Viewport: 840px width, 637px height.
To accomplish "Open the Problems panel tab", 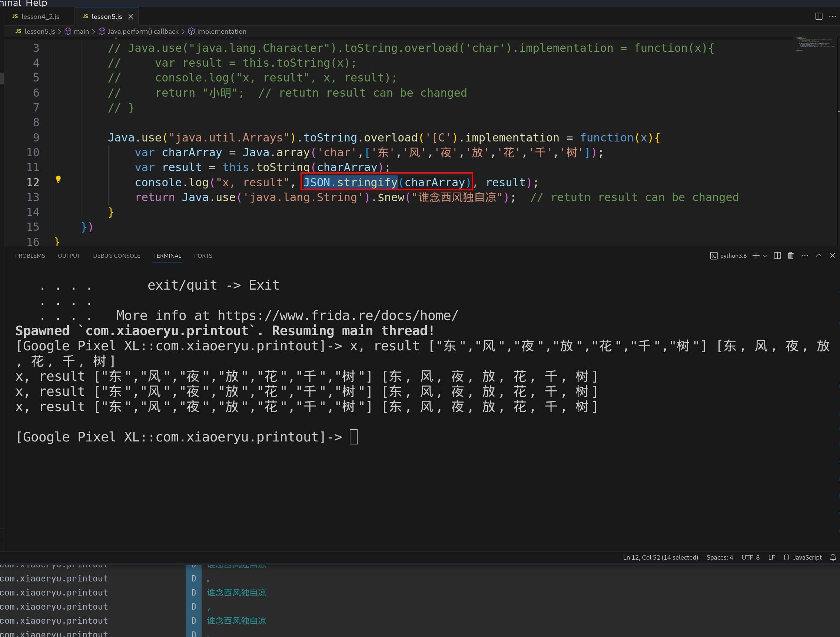I will (30, 256).
